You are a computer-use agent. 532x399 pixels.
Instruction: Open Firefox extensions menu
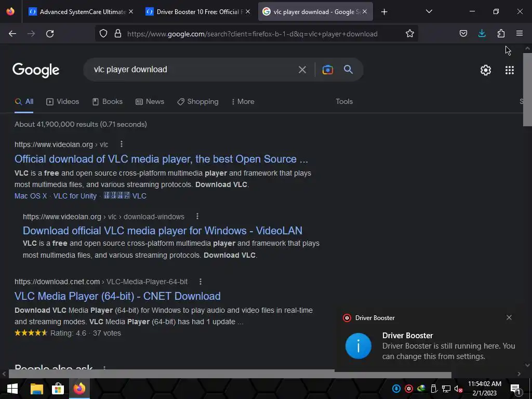click(x=501, y=33)
